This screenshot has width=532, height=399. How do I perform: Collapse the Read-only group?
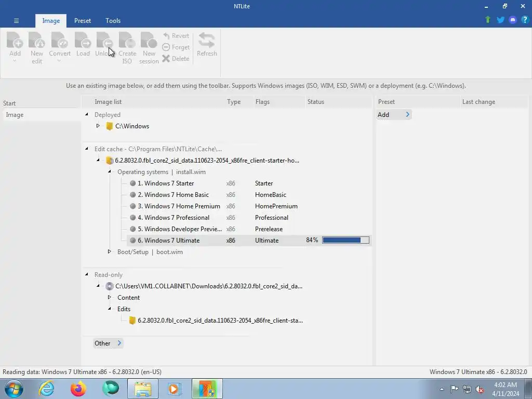click(87, 274)
